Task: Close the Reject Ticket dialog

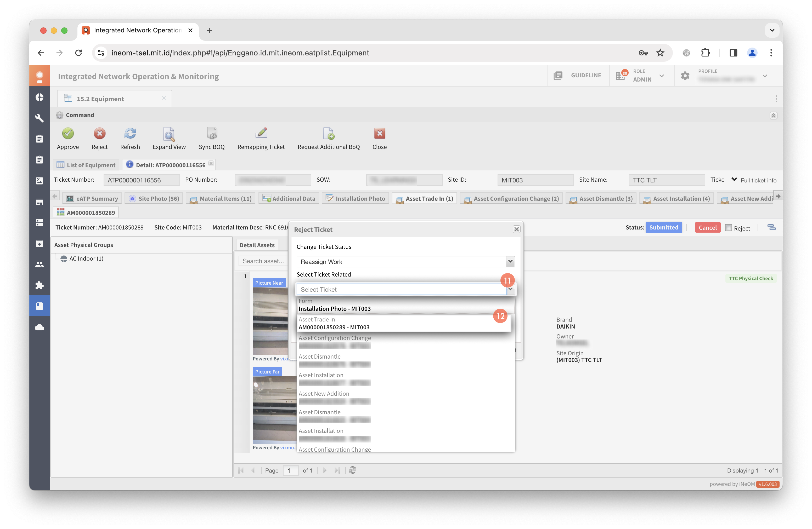Action: (517, 229)
